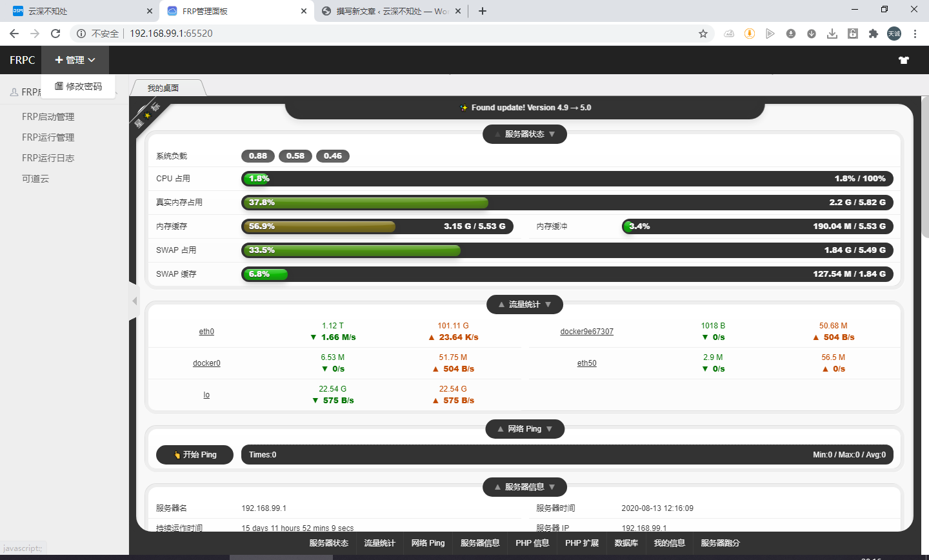Start ping with the 开始 Ping button
Viewport: 929px width, 560px height.
(195, 455)
